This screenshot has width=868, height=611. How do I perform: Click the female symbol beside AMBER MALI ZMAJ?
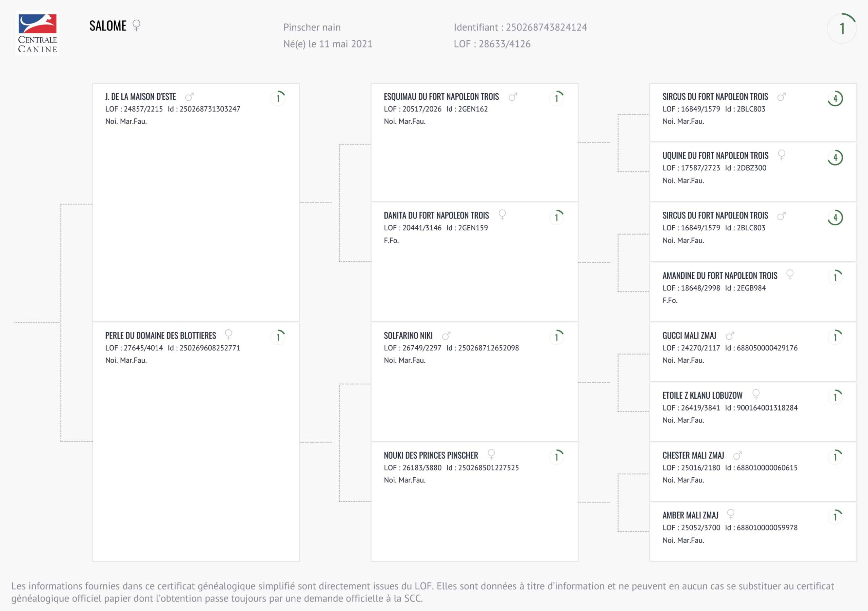731,514
